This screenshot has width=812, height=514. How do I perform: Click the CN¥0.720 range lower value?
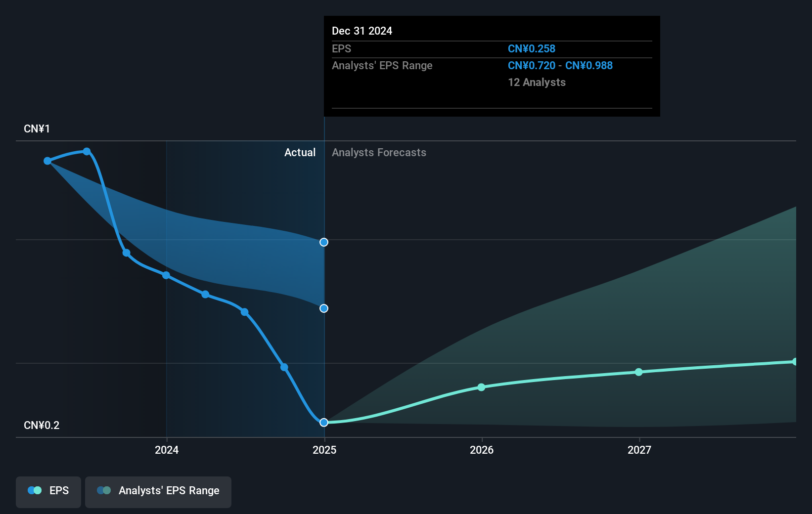[x=532, y=66]
